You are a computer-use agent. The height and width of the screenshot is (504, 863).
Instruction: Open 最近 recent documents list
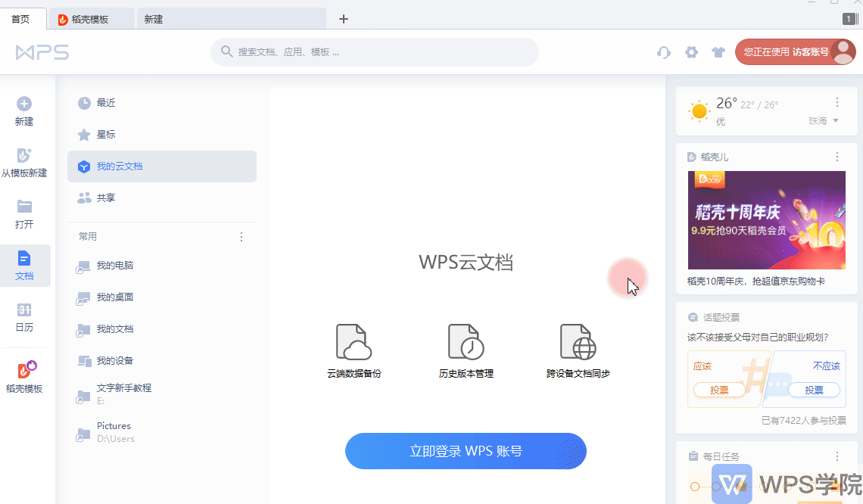click(162, 103)
